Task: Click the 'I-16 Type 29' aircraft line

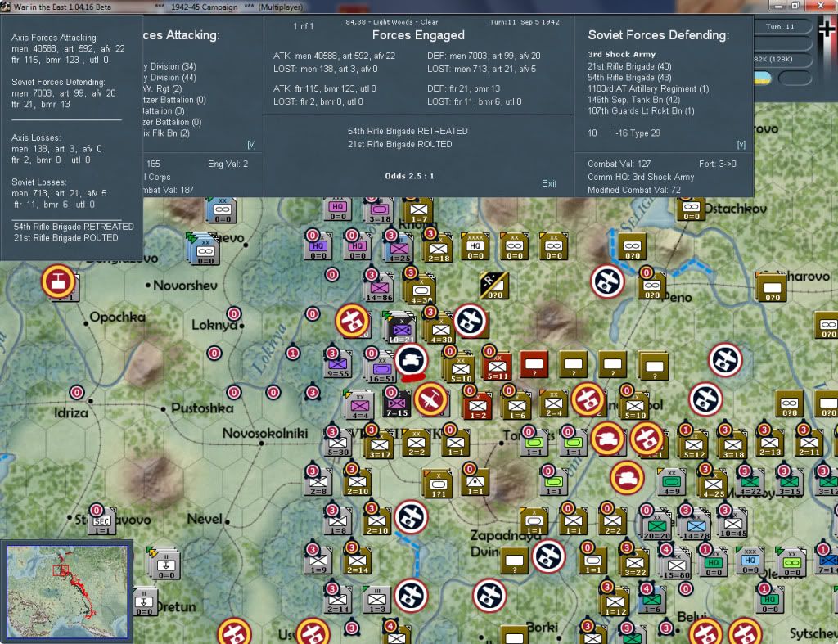Action: [637, 133]
